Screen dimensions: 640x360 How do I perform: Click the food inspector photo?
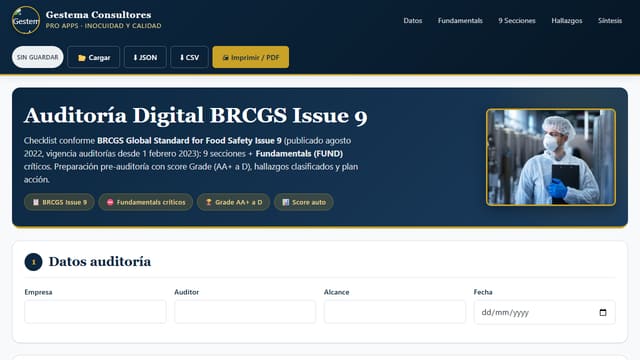click(x=551, y=157)
